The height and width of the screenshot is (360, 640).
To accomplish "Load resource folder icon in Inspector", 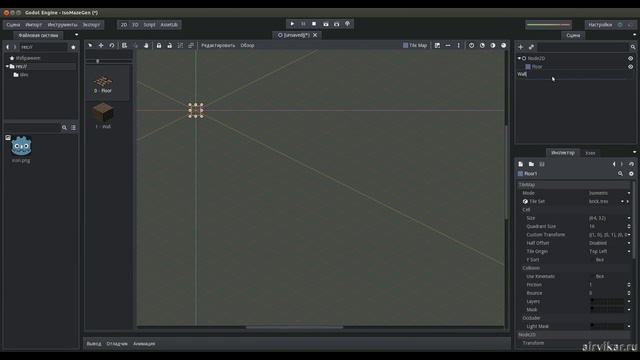I will pos(531,164).
